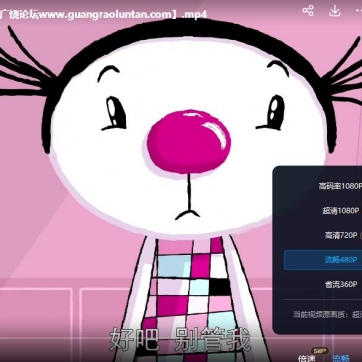The height and width of the screenshot is (362, 362).
Task: Click the download icon at top
Action: pyautogui.click(x=335, y=11)
